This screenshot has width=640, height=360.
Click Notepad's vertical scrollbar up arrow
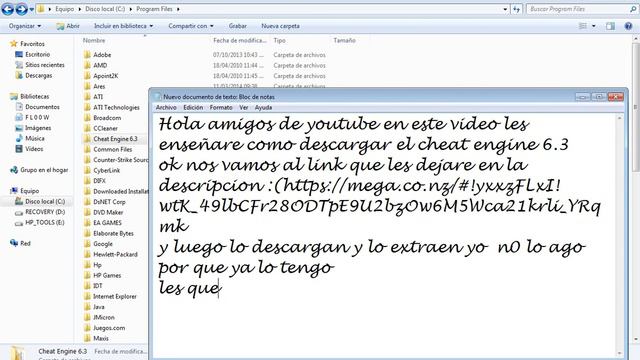point(620,118)
